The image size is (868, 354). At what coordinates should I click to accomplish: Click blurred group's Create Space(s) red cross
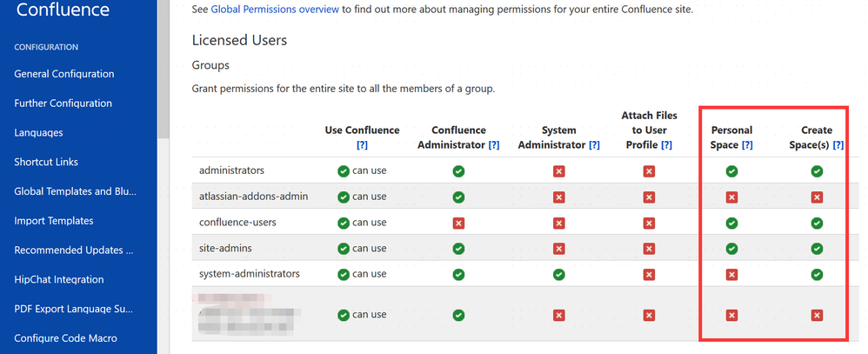[x=817, y=315]
